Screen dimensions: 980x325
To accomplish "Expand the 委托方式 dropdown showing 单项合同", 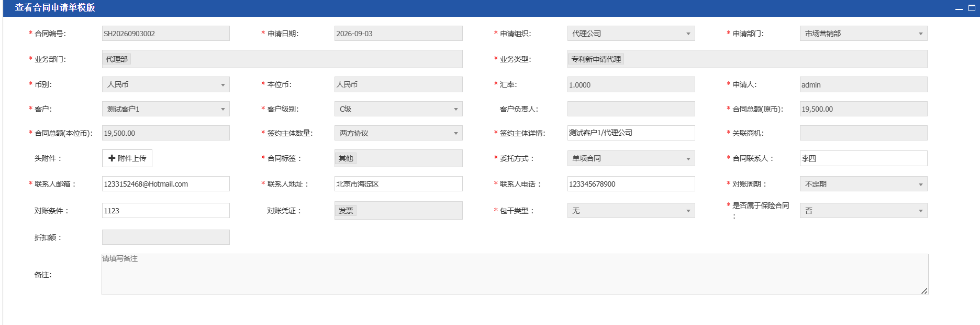I will (x=631, y=158).
